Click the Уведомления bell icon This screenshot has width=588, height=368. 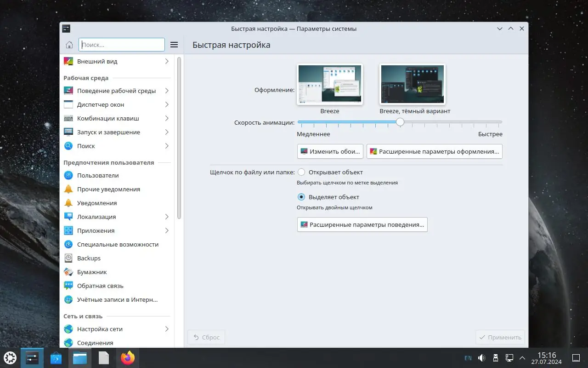click(68, 203)
